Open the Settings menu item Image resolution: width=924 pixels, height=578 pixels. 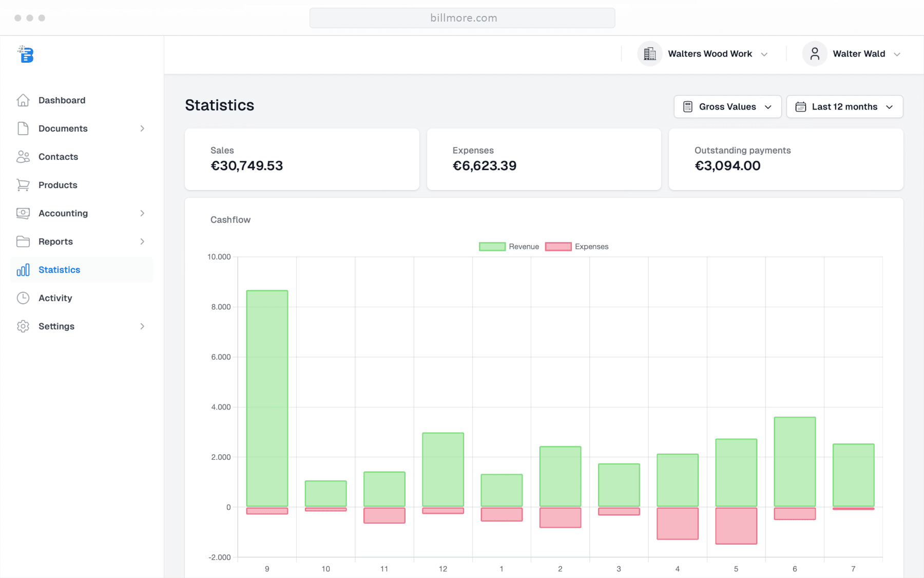(82, 326)
